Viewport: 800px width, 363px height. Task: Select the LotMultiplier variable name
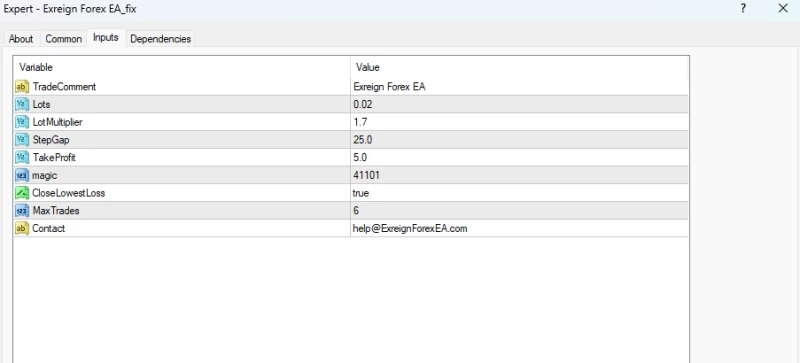(x=58, y=123)
